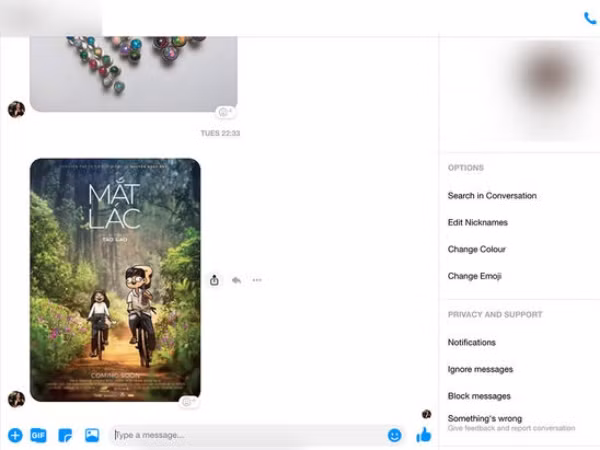Click the OPTIONS section heading
Screen dimensions: 600x450
point(466,168)
